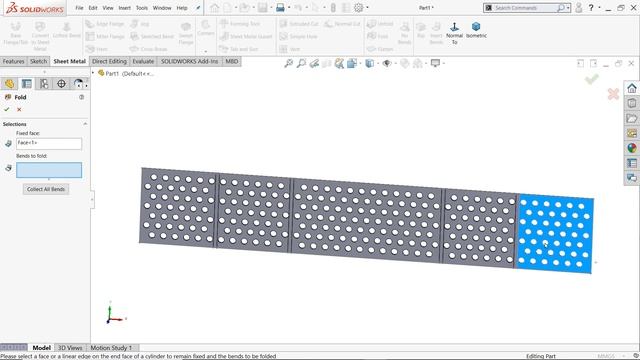This screenshot has width=640, height=360.
Task: Switch to the Features tab
Action: 13,61
